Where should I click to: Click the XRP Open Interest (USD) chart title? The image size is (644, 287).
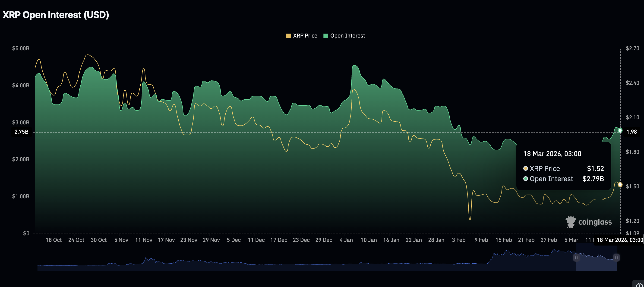pyautogui.click(x=56, y=15)
